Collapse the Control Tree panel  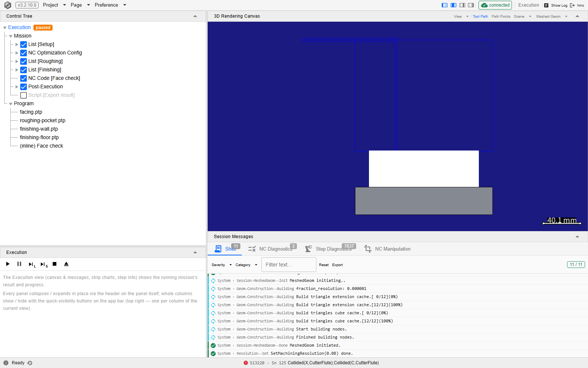tap(195, 16)
